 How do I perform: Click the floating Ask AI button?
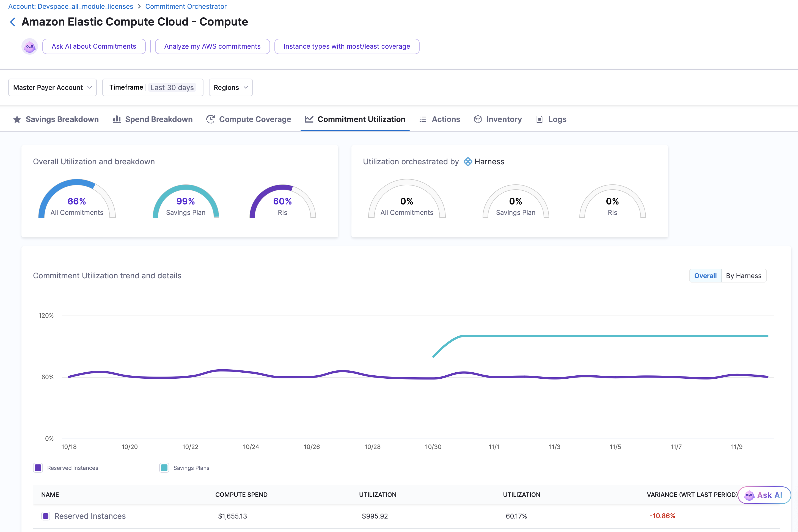pyautogui.click(x=764, y=495)
